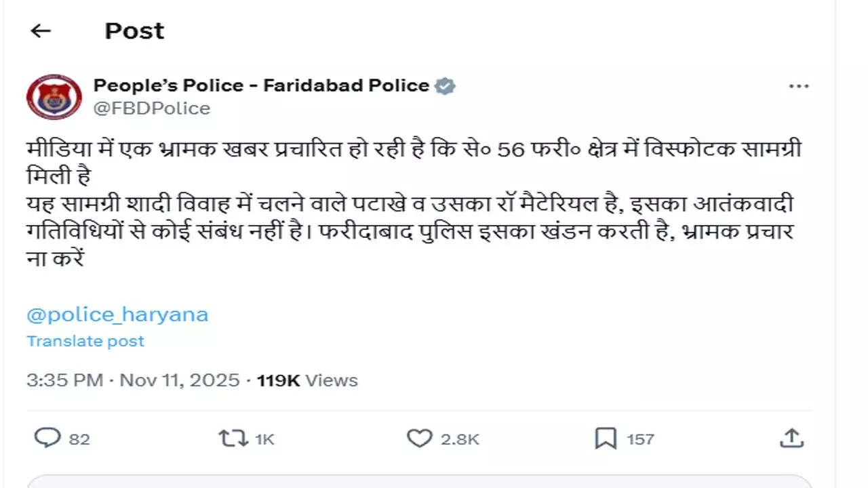Screen dimensions: 868x488
Task: Click the reply speech bubble icon
Action: coord(47,439)
